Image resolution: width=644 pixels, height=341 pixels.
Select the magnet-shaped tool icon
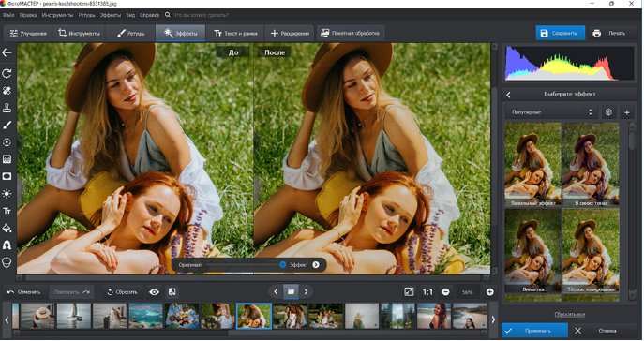7,245
